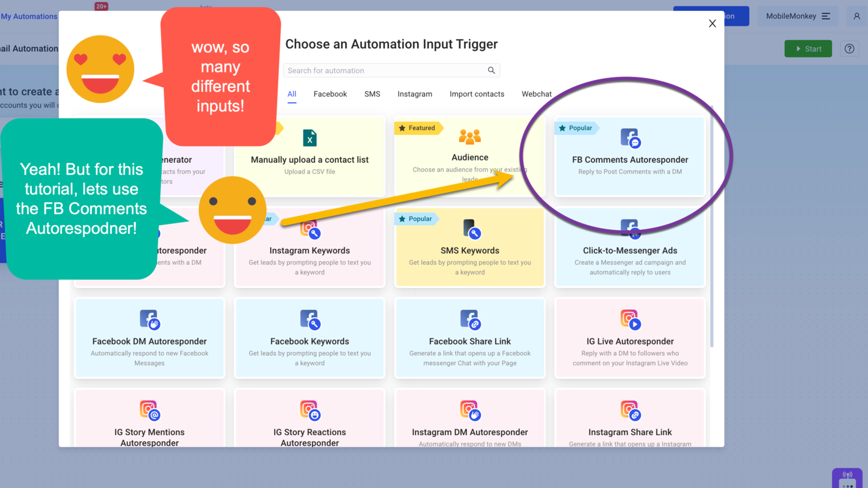Open the Webchat tab
The image size is (868, 488).
tap(537, 94)
